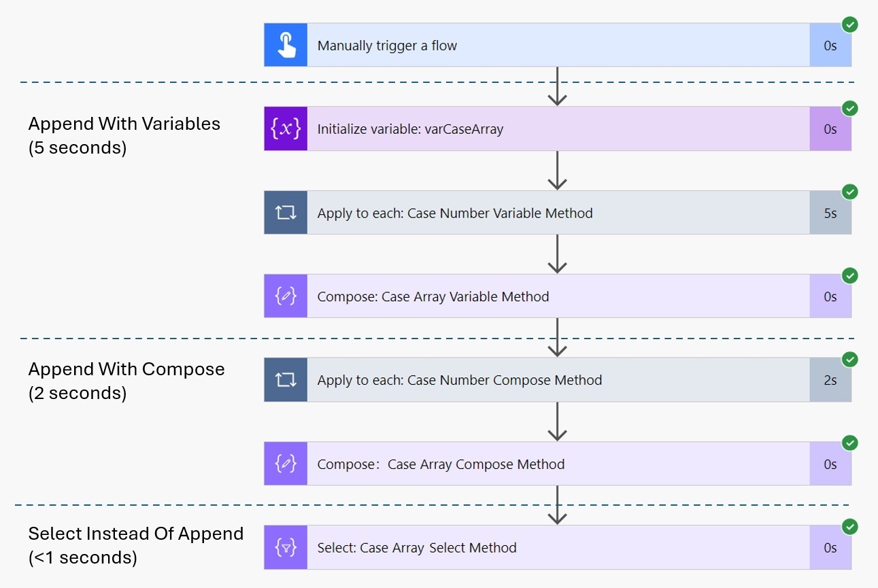
Task: Click the 2s duration badge
Action: 830,381
